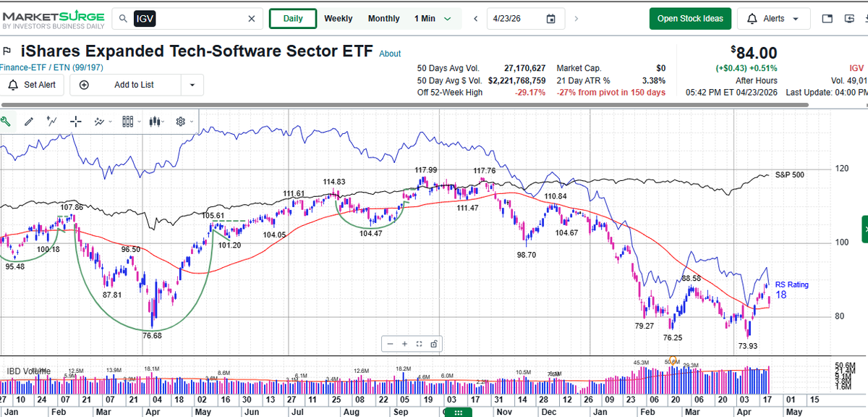868x417 pixels.
Task: Go to the next date with right arrow
Action: click(576, 19)
